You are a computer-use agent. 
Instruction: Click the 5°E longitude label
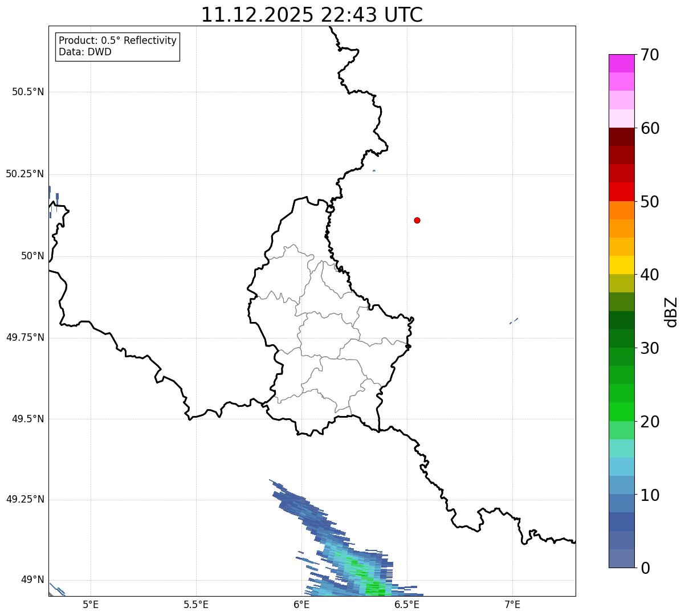pyautogui.click(x=91, y=604)
